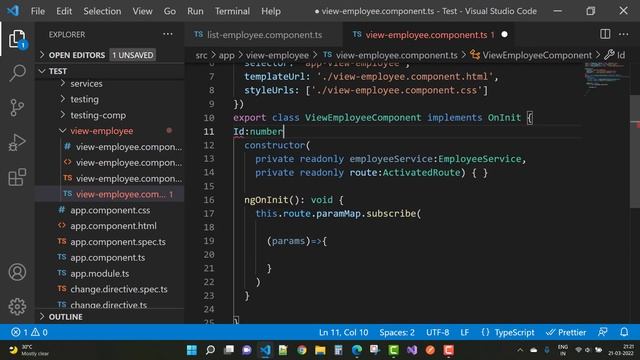The height and width of the screenshot is (360, 640).
Task: Place cursor on line number 16
Action: (x=209, y=200)
